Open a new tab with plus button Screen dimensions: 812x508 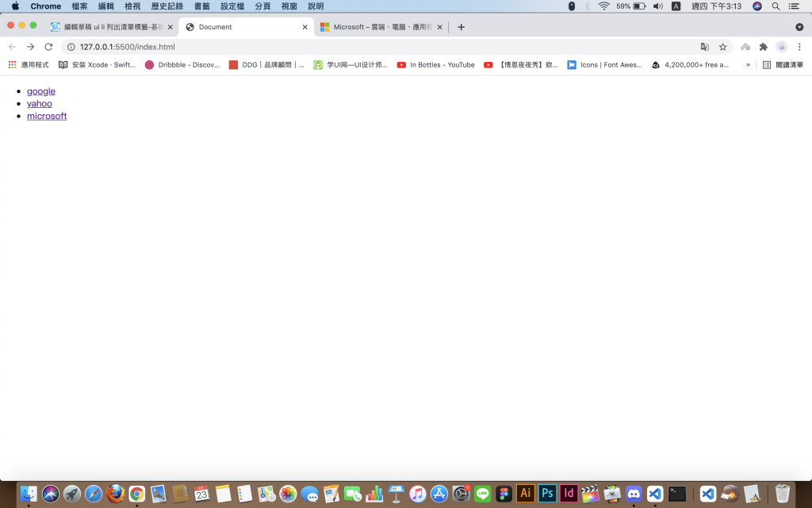tap(461, 27)
